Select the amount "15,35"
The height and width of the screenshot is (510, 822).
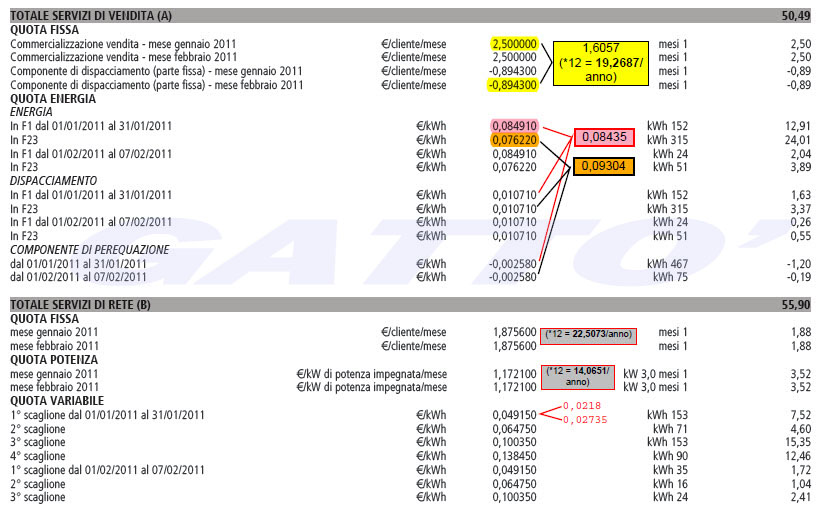(798, 442)
